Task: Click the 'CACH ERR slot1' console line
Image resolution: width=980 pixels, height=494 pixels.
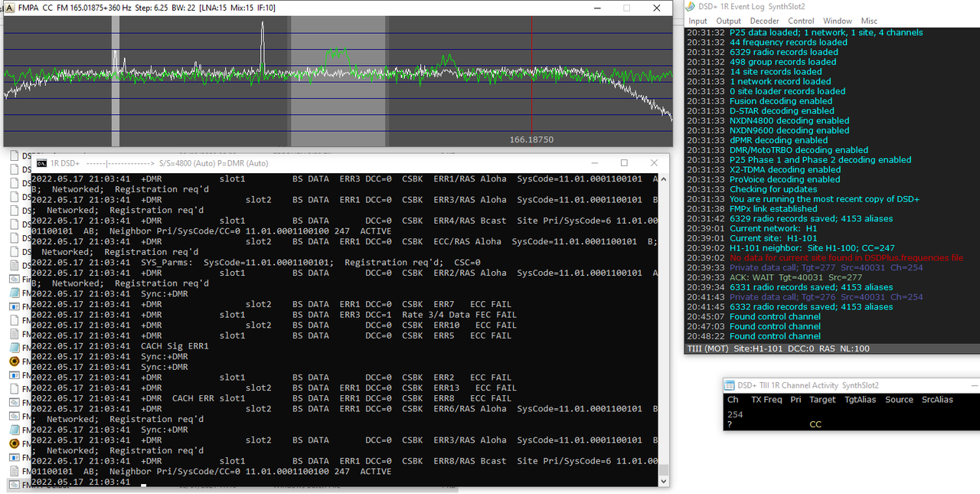Action: point(208,398)
